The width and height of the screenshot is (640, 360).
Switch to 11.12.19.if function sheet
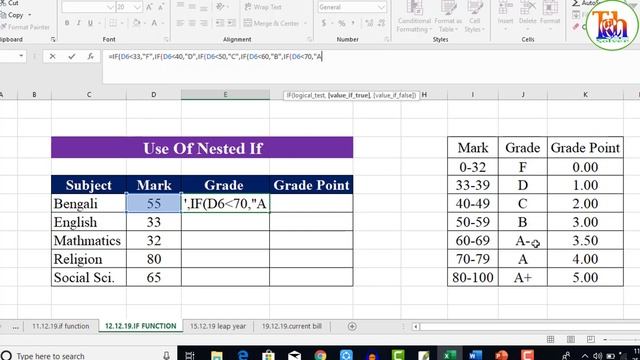60,326
